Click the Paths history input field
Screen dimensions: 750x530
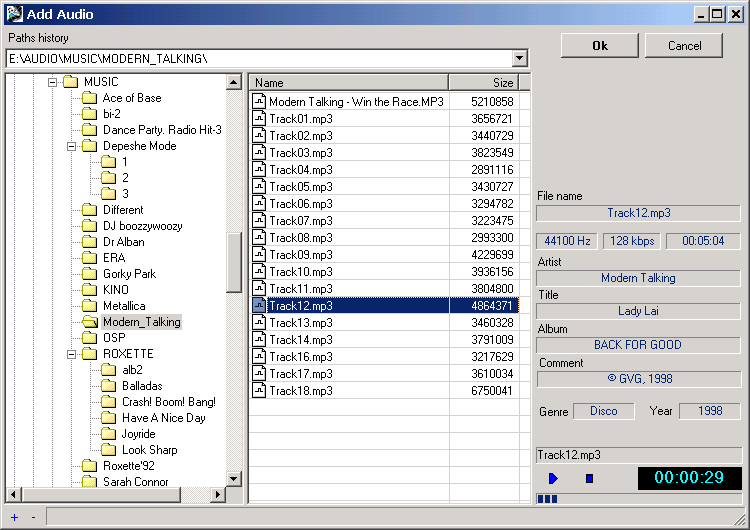point(259,59)
